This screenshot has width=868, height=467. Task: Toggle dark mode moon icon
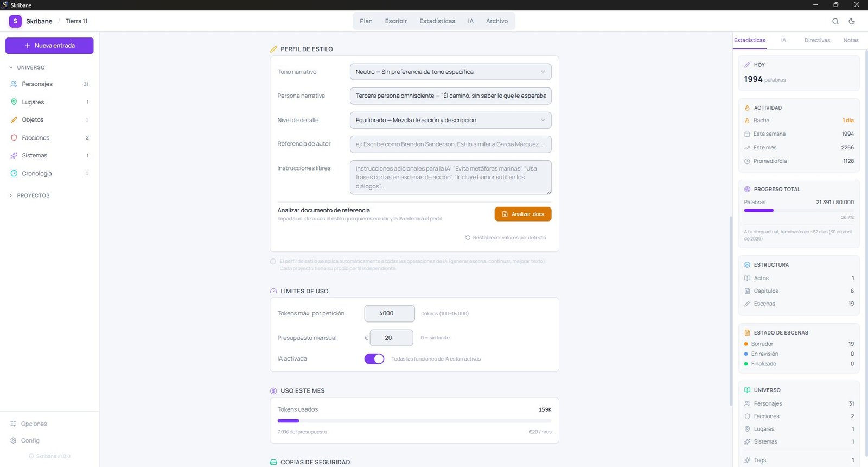point(852,21)
